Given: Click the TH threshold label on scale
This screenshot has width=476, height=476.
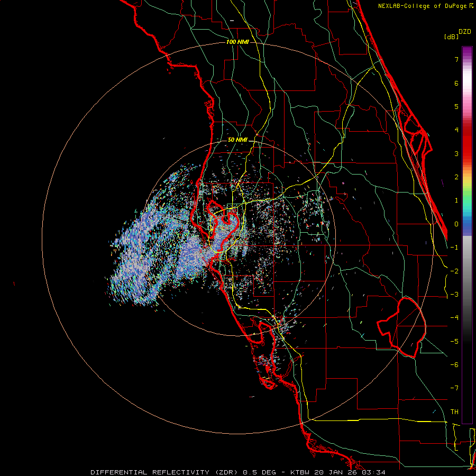Looking at the screenshot, I should click(454, 412).
